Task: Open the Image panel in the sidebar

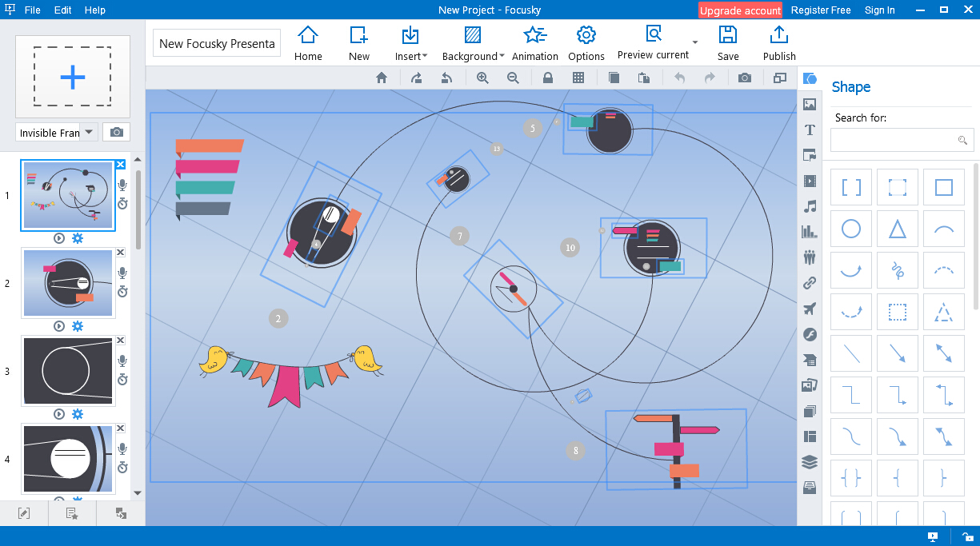Action: point(810,104)
